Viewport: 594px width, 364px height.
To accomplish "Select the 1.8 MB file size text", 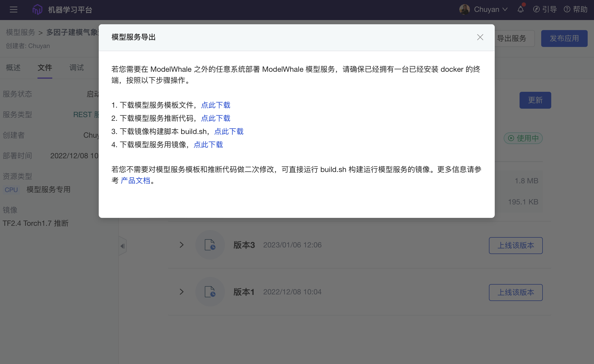I will tap(526, 181).
